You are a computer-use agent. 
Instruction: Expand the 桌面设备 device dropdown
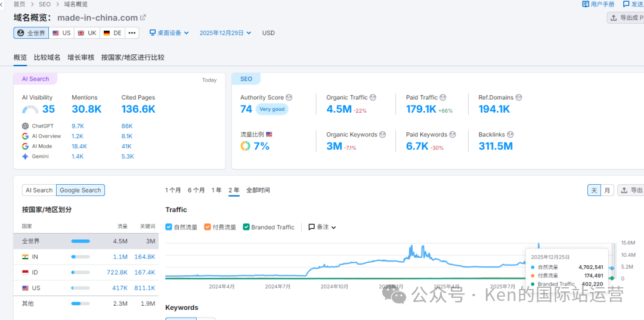click(x=169, y=33)
